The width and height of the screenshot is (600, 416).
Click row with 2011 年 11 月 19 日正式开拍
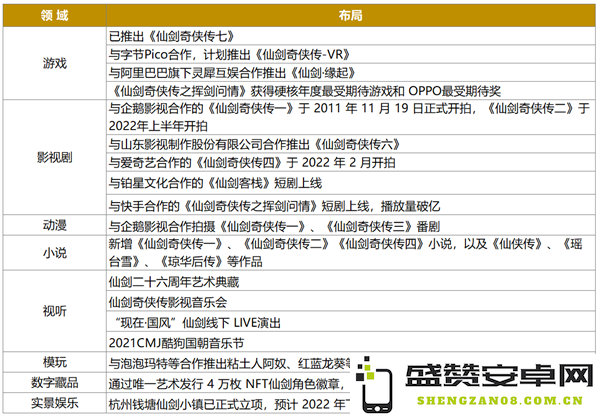(x=351, y=117)
